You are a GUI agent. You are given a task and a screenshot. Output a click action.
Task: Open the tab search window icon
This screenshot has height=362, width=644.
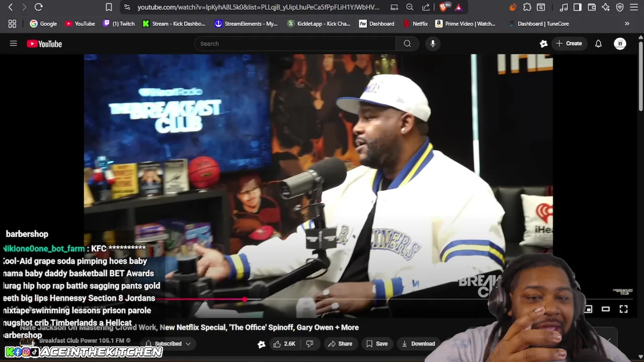[x=541, y=7]
